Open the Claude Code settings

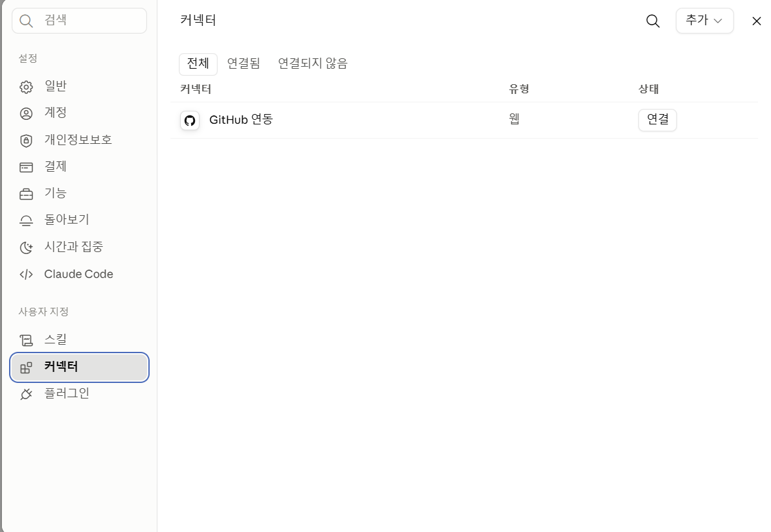79,274
